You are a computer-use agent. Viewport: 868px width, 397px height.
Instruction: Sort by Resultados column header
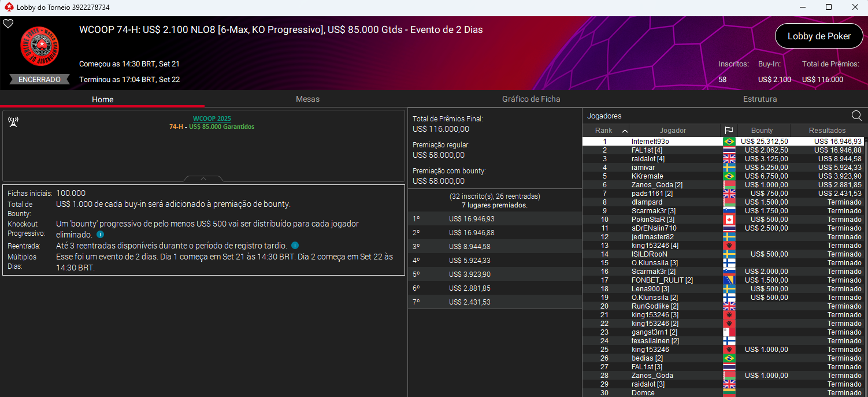827,131
